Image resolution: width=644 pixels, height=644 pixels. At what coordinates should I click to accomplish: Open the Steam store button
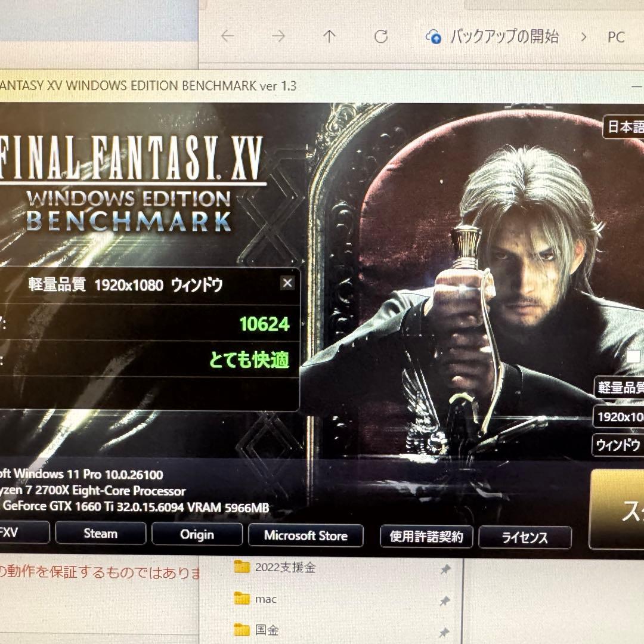(100, 534)
